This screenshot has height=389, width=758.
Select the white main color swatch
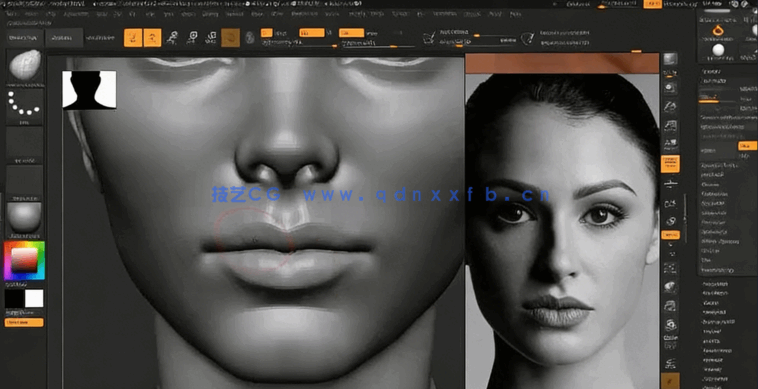(x=34, y=299)
